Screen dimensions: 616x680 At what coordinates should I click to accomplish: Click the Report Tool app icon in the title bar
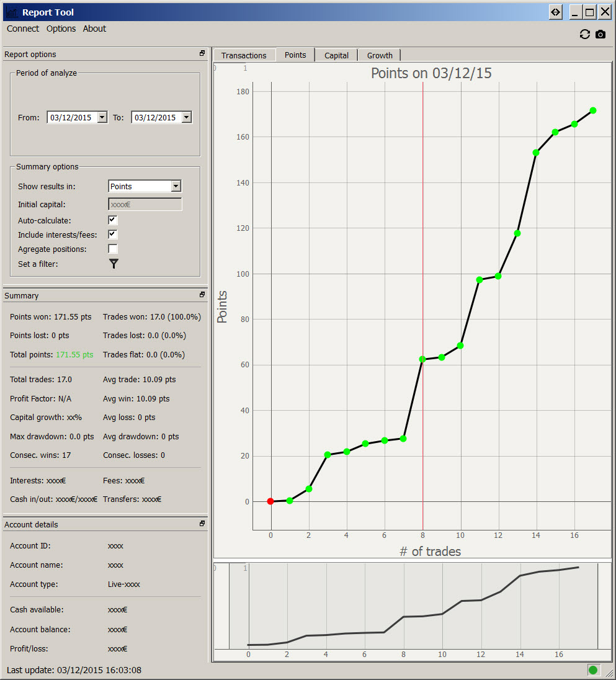(x=12, y=12)
